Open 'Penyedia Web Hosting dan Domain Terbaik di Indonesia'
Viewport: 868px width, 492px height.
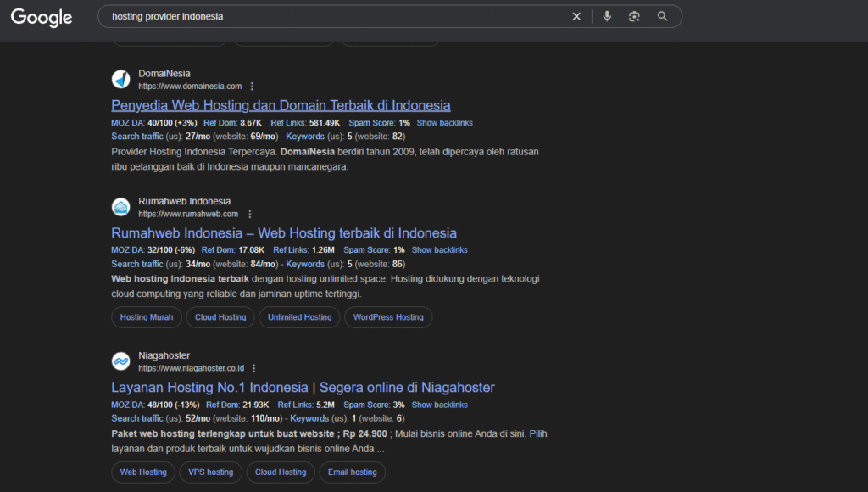[281, 105]
